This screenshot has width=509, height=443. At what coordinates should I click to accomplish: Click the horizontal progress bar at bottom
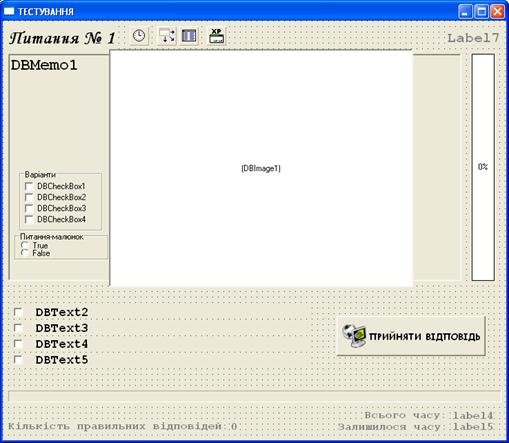(x=255, y=396)
